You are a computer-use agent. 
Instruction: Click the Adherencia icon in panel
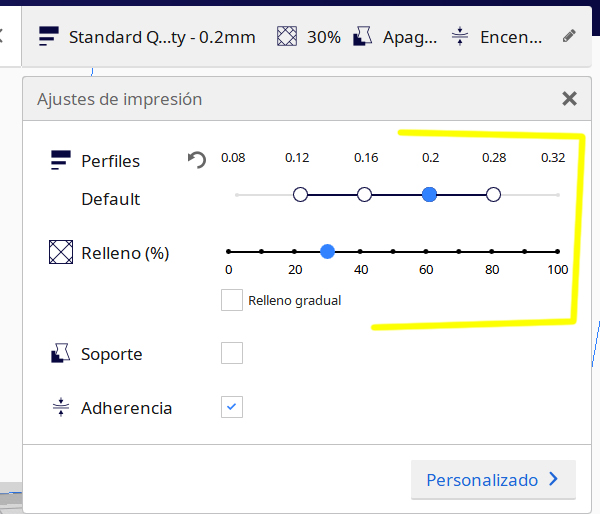62,408
